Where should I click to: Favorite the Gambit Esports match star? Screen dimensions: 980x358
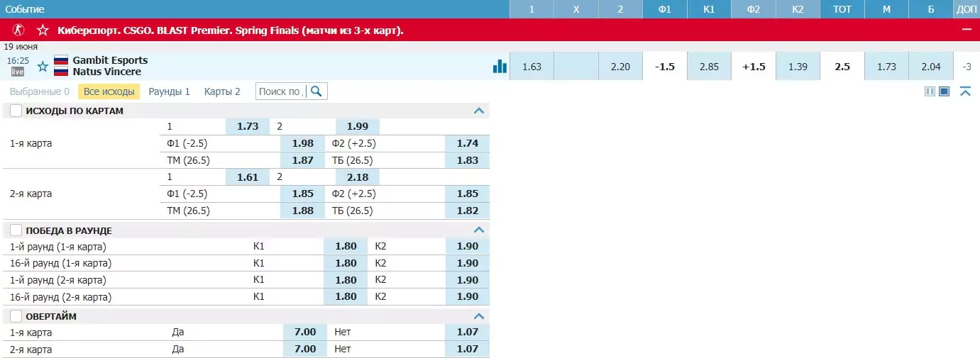click(x=43, y=67)
